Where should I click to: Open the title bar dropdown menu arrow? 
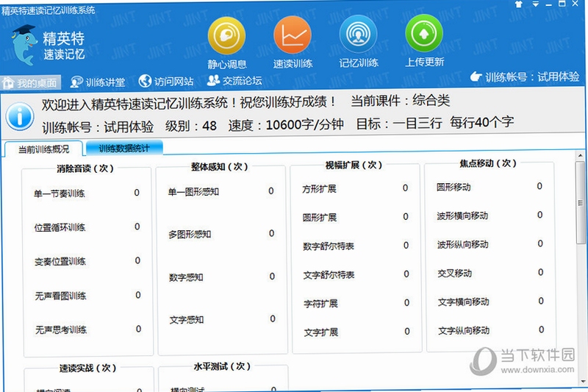click(x=536, y=4)
